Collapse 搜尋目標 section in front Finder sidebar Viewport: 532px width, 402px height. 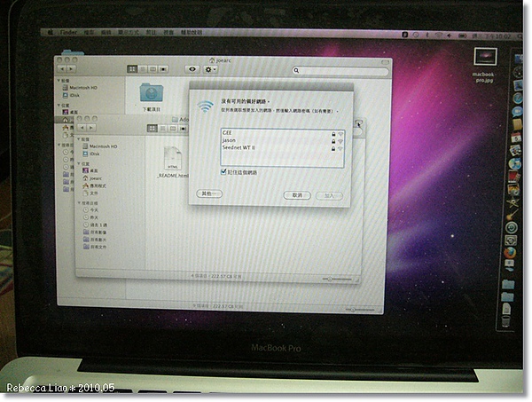[79, 203]
